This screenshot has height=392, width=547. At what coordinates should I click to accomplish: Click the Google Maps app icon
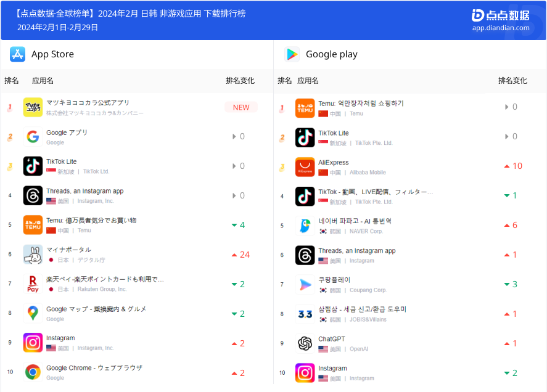pos(33,313)
